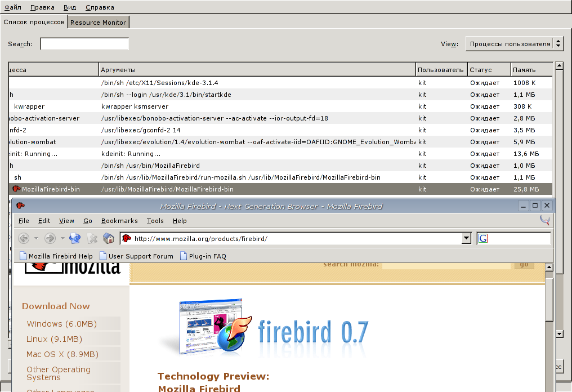Click the site icon in the URL bar
Viewport: 572px width, 392px height.
pyautogui.click(x=127, y=238)
